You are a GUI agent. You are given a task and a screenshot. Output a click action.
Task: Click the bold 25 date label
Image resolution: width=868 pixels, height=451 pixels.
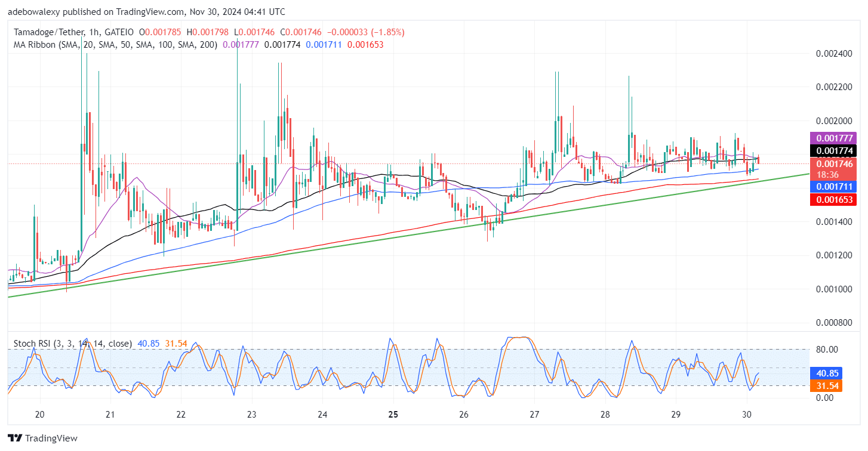[x=393, y=414]
